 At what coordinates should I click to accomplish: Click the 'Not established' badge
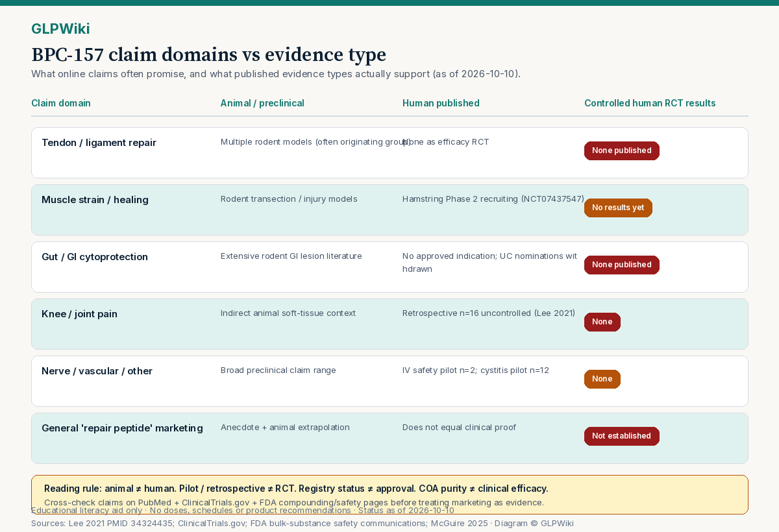[x=622, y=436]
